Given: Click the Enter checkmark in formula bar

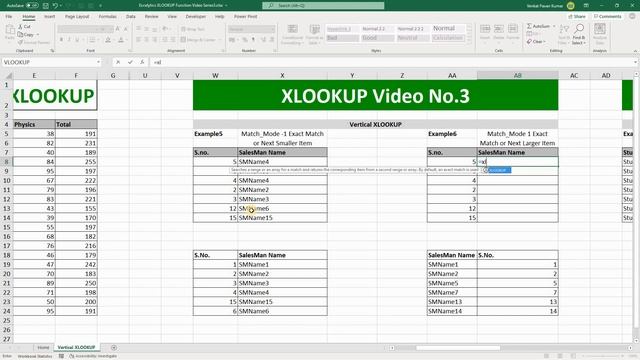Looking at the screenshot, I should 130,62.
